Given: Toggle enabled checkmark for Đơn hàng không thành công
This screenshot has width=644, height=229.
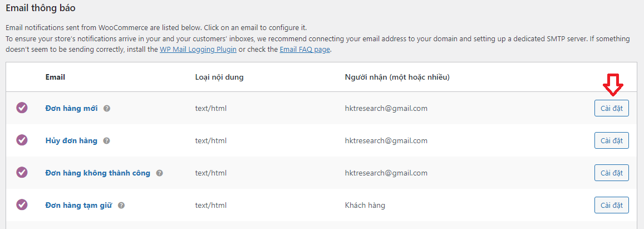Looking at the screenshot, I should [x=22, y=173].
